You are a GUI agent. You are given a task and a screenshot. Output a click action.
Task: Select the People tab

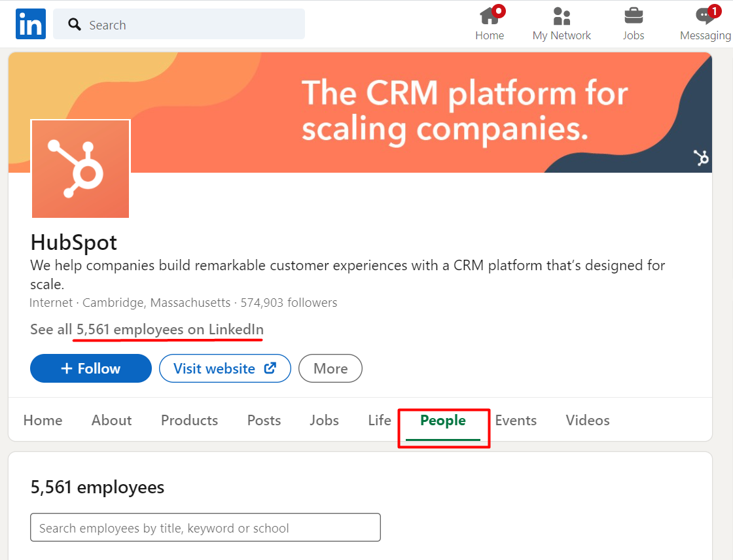pyautogui.click(x=443, y=420)
